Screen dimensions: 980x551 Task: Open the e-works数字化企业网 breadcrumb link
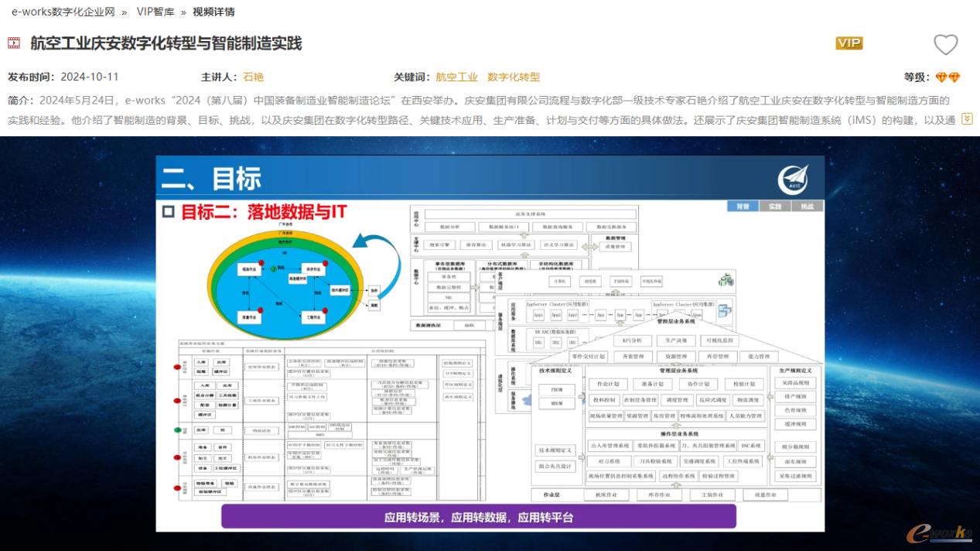point(63,12)
